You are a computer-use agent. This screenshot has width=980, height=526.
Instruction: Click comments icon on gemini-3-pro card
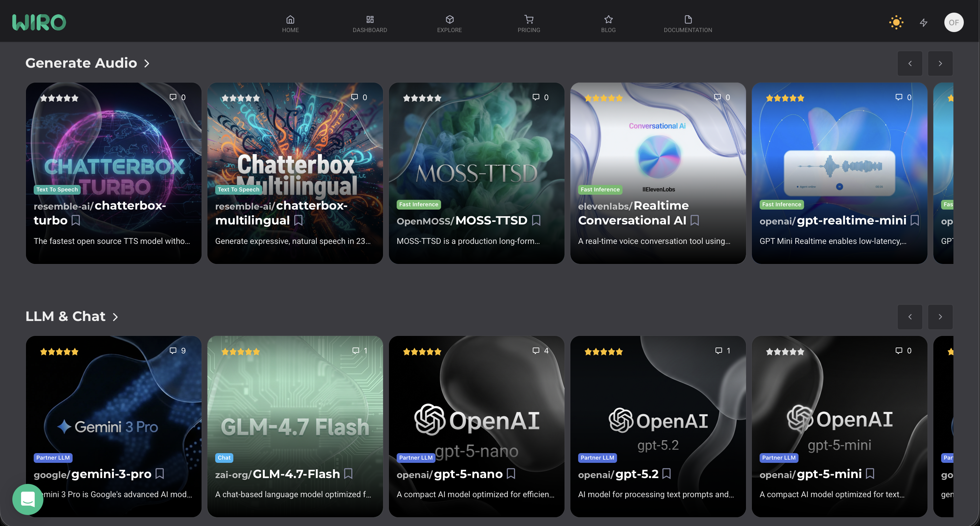tap(173, 351)
